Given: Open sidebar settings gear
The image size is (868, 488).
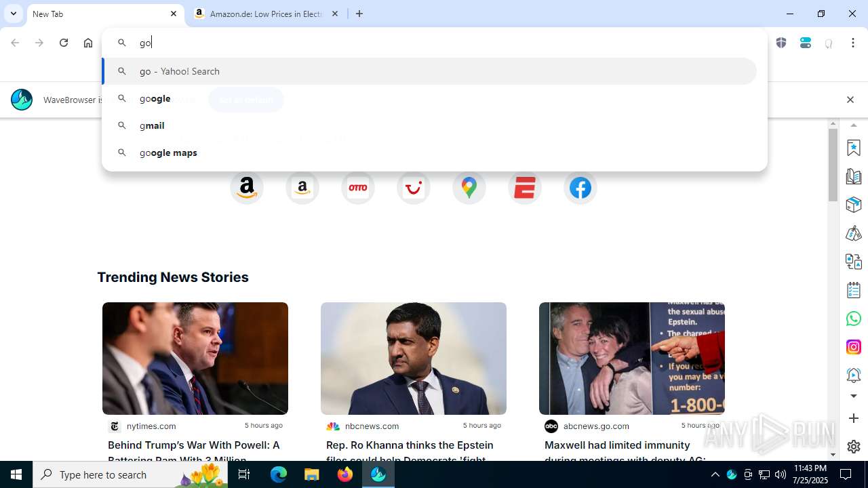Looking at the screenshot, I should [854, 447].
